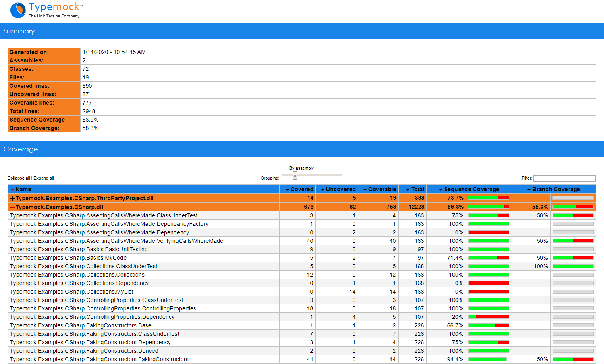Open AssertingCallsWhereMade.Dependency class link
This screenshot has width=604, height=364.
click(x=100, y=232)
